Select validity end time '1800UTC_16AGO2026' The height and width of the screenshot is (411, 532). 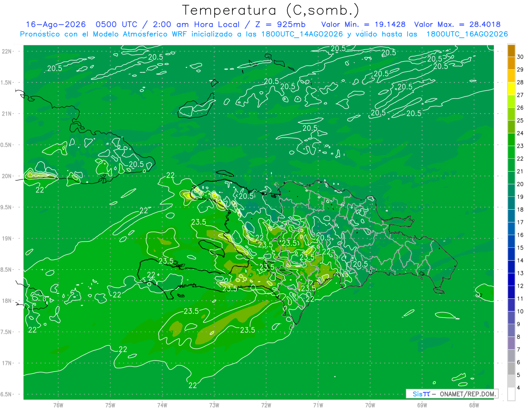tap(467, 34)
